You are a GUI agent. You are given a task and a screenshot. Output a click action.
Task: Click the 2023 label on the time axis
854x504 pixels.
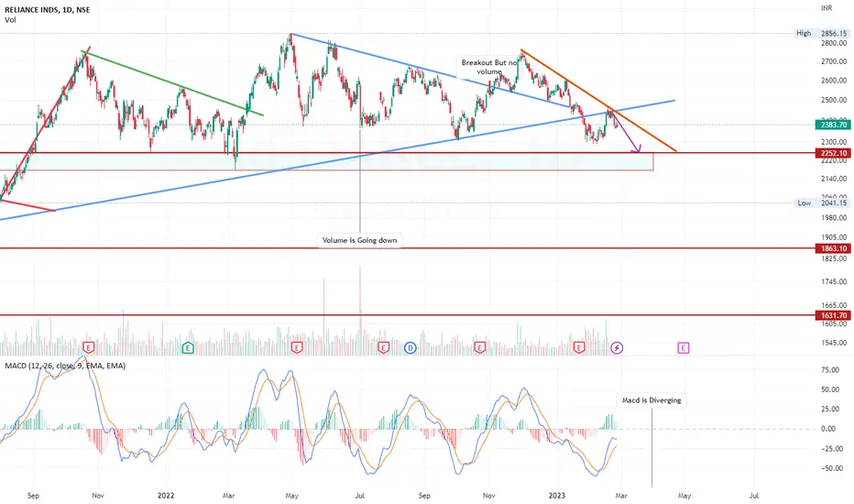click(x=556, y=495)
